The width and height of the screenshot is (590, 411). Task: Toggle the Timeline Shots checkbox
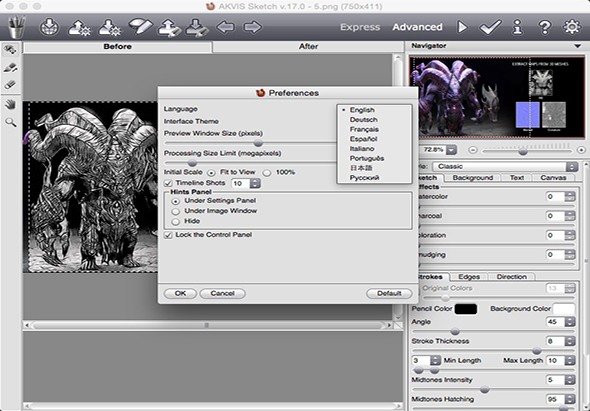point(168,183)
